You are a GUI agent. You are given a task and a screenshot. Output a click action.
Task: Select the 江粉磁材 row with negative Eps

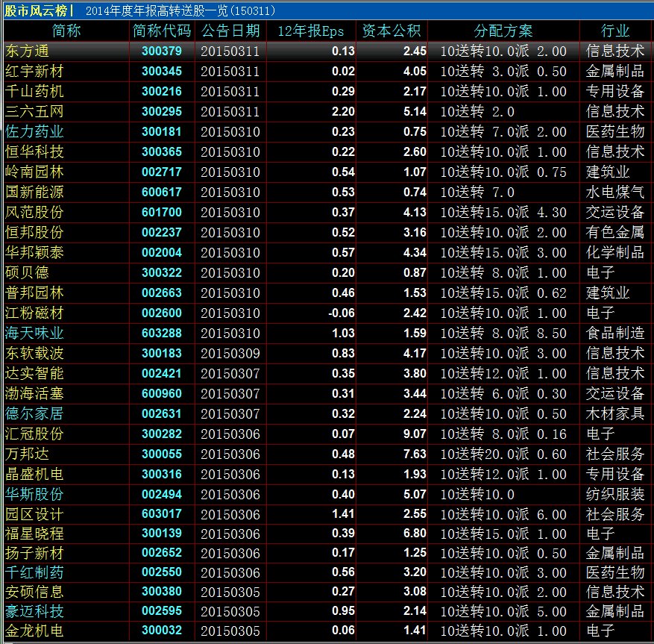point(34,313)
